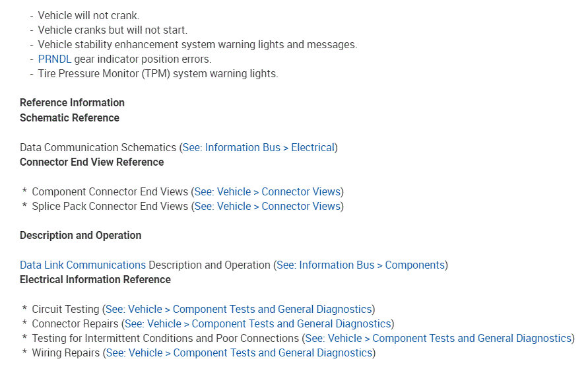Click the 'Vehicle will not crank' line

pos(88,15)
